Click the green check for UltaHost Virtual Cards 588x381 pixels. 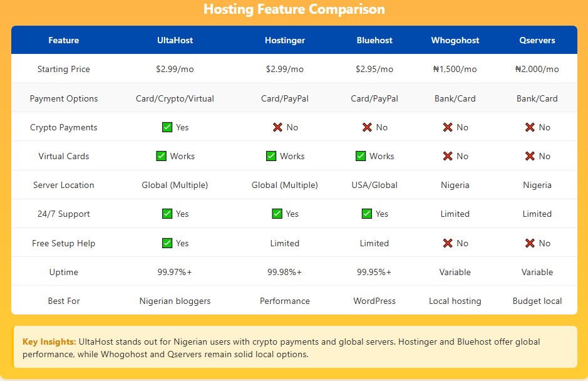(x=162, y=156)
